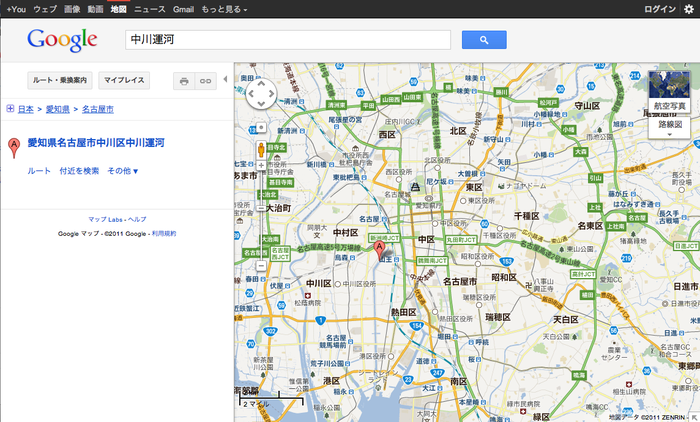Click the ログイン link
Viewport: 700px width, 422px height.
coord(660,9)
